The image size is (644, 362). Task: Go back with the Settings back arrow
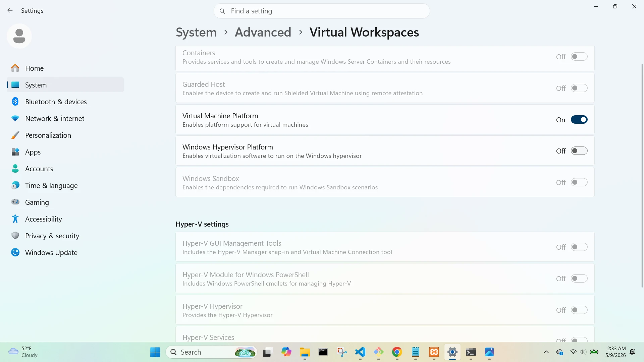(10, 11)
